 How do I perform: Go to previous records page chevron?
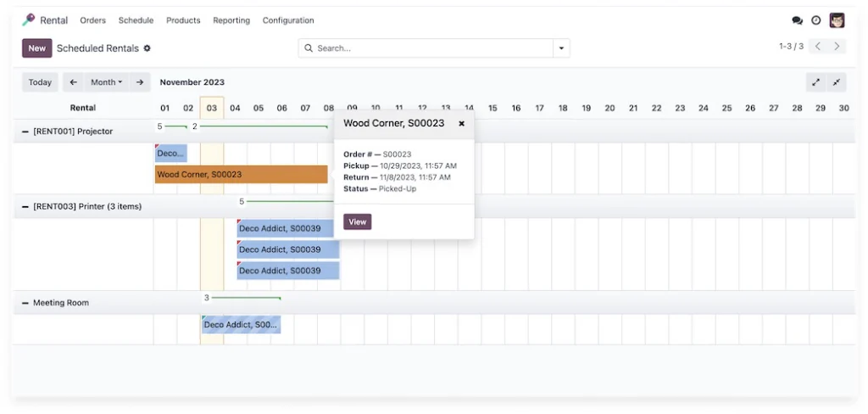[818, 46]
